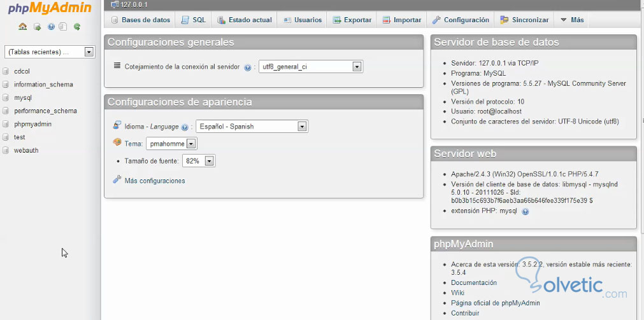Click the Servidor: 127.0.0.1 via TCP/IP text

(x=494, y=64)
